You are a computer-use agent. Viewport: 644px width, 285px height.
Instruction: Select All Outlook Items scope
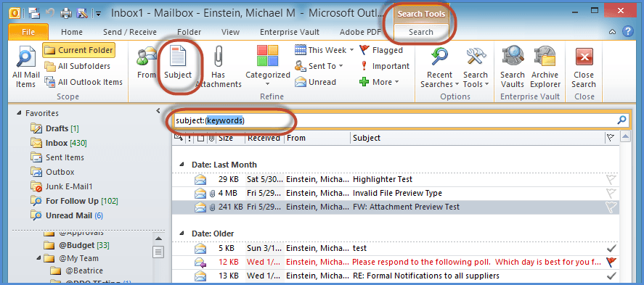pos(83,82)
